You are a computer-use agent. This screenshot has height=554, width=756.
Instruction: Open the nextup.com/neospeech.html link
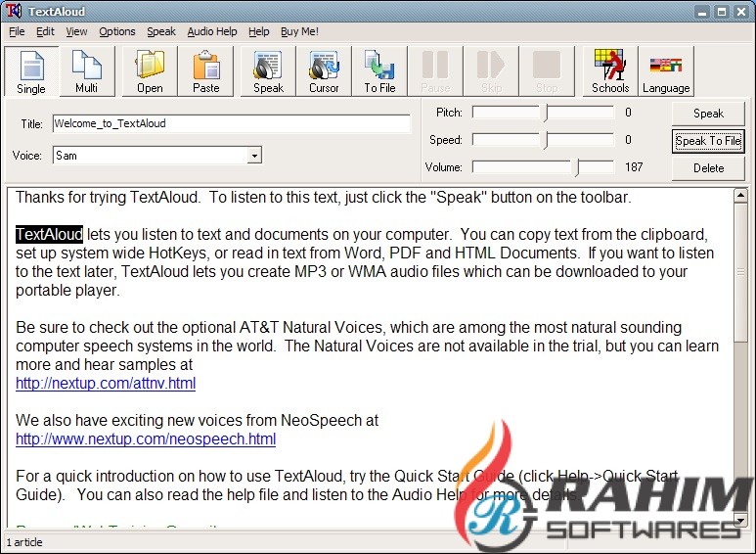point(146,439)
